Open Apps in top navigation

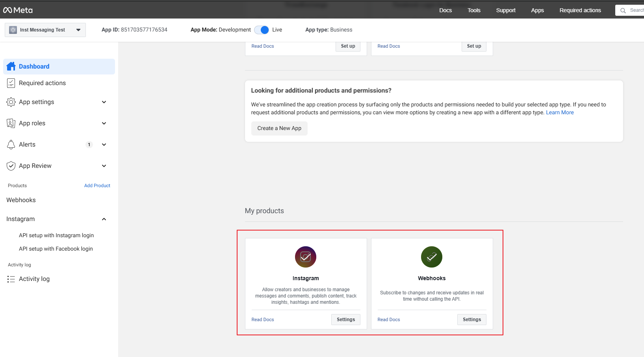pos(537,10)
